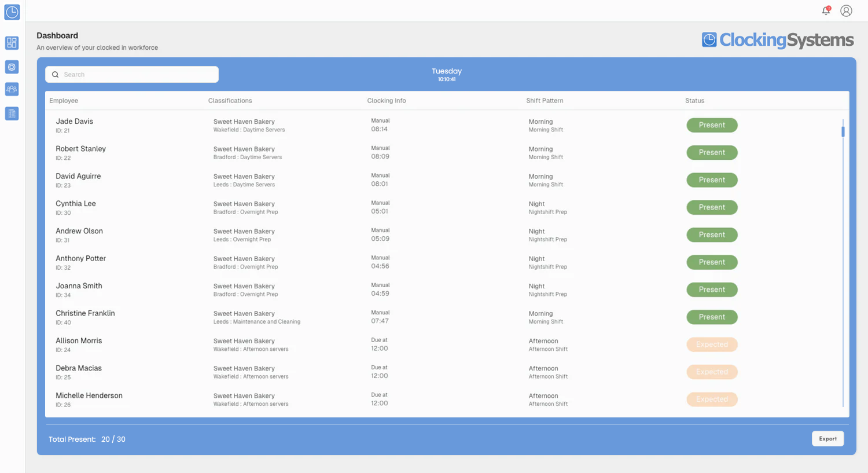Open the clock icon in the sidebar

(x=12, y=12)
